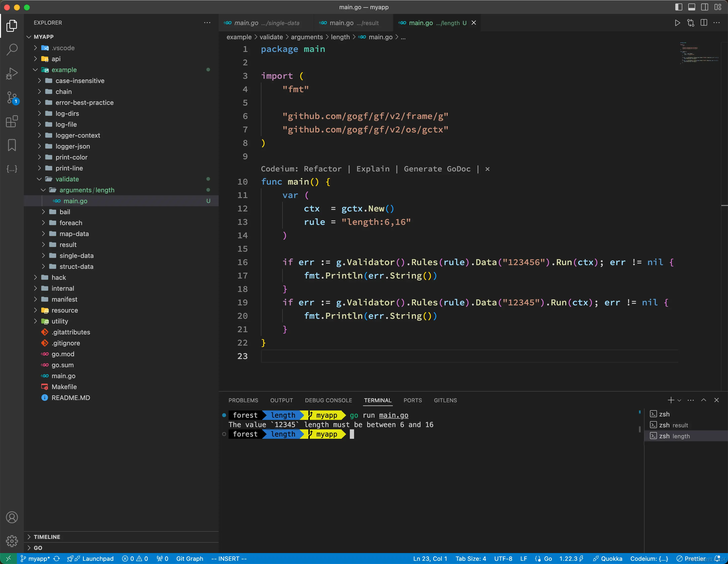The height and width of the screenshot is (564, 728).
Task: Change UTF-8 encoding in status bar
Action: (503, 559)
